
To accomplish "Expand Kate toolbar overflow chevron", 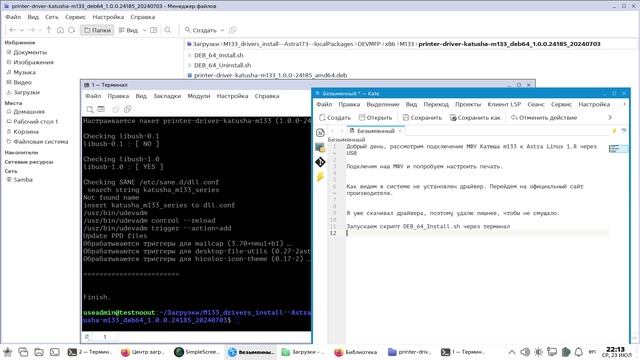I will click(x=610, y=118).
